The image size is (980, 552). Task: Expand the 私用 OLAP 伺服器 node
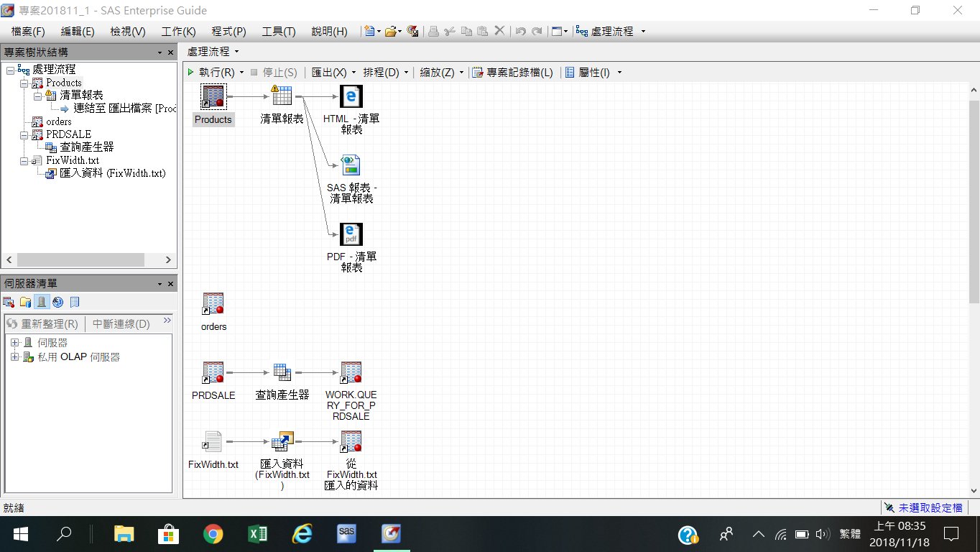(14, 357)
